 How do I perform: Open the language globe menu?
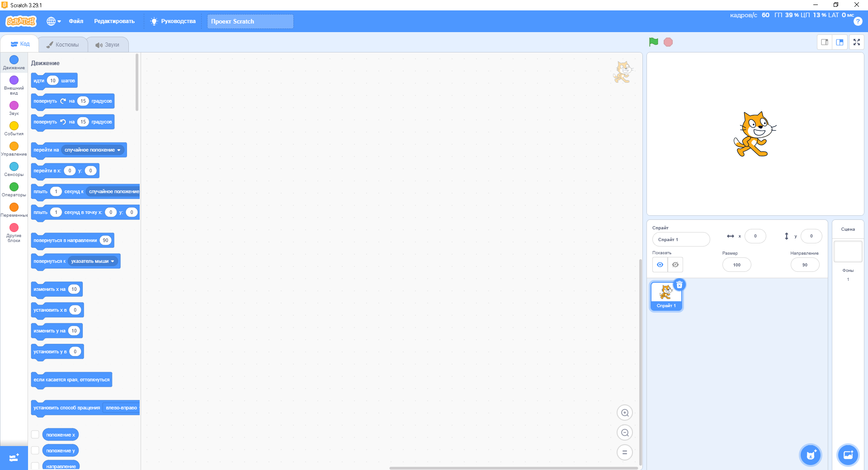[54, 21]
